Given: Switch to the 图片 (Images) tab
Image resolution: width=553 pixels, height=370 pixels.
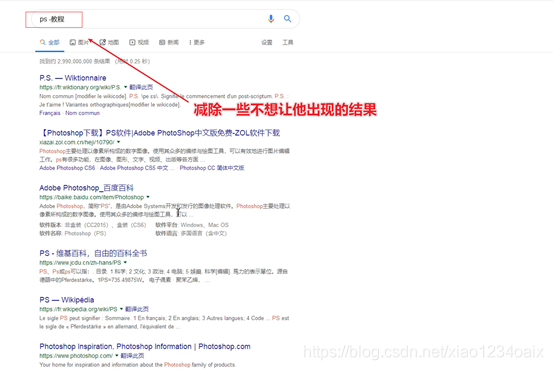Looking at the screenshot, I should [79, 42].
